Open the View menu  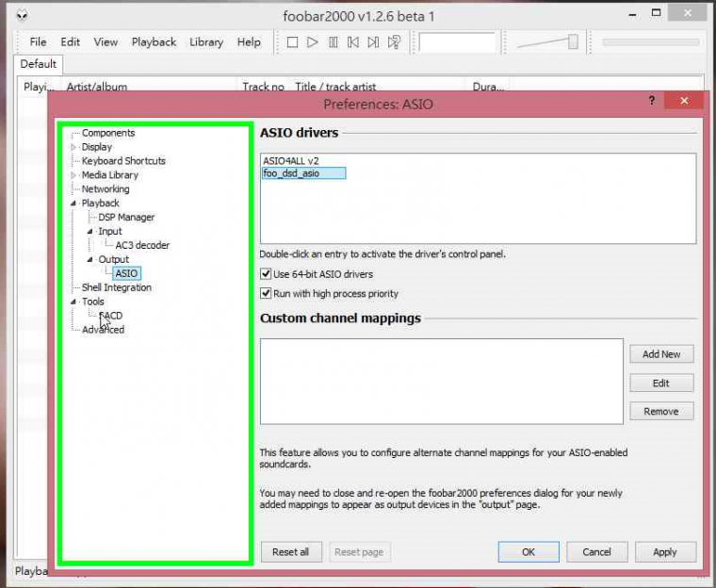(106, 42)
